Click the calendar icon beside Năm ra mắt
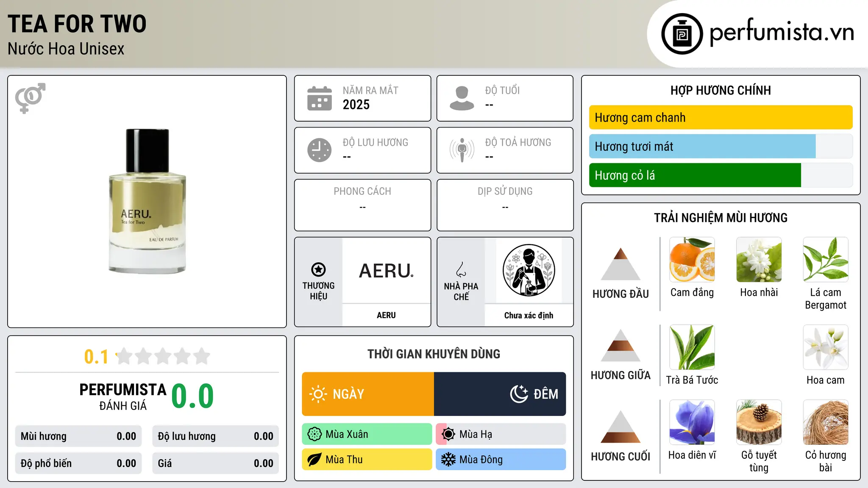868x488 pixels. point(320,98)
